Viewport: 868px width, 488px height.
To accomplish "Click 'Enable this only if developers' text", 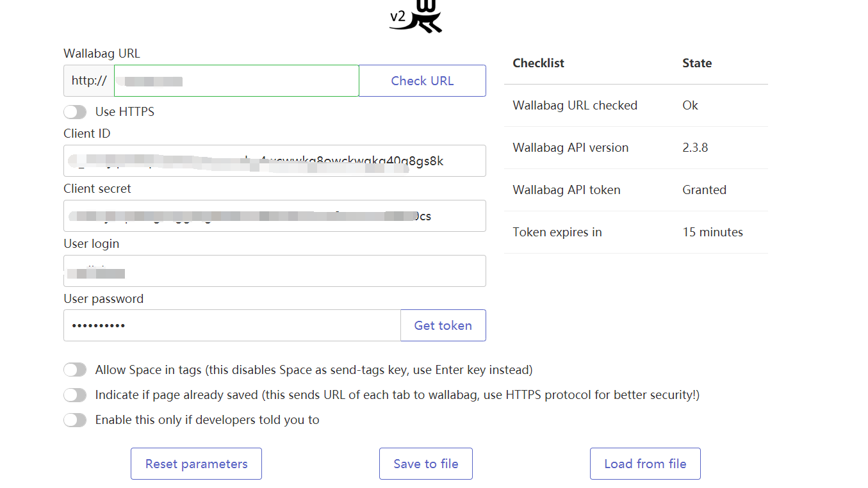I will point(207,420).
